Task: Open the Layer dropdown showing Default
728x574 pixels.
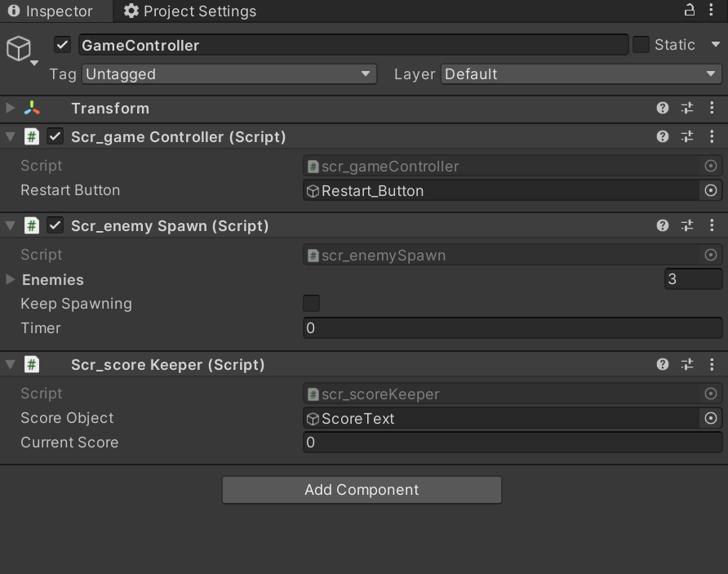Action: tap(581, 74)
